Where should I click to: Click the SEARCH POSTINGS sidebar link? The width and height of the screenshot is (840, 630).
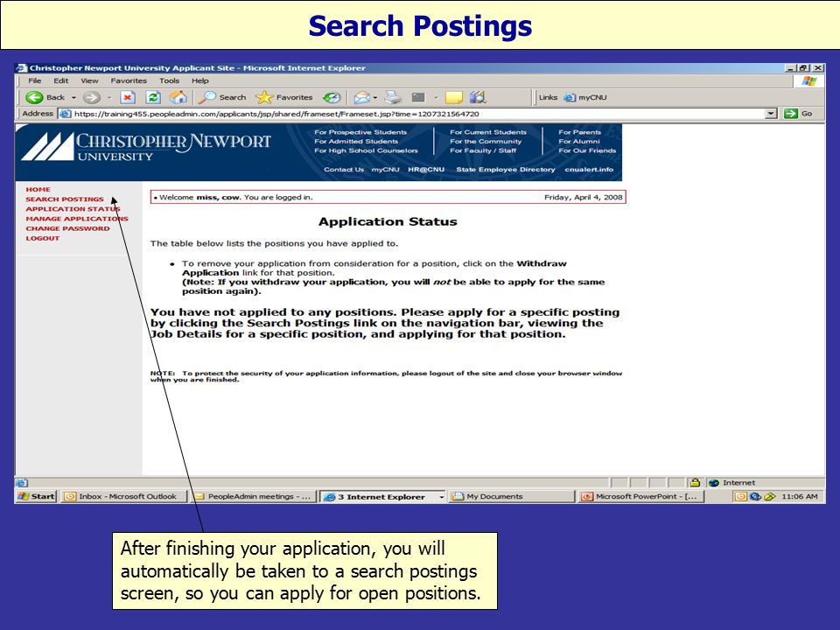click(x=65, y=199)
